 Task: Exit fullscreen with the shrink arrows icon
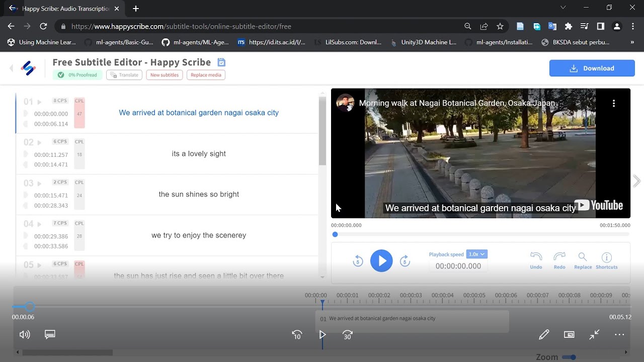[x=595, y=334]
